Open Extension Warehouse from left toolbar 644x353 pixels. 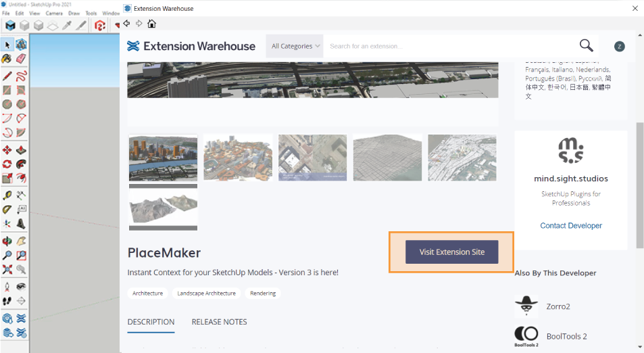click(22, 318)
